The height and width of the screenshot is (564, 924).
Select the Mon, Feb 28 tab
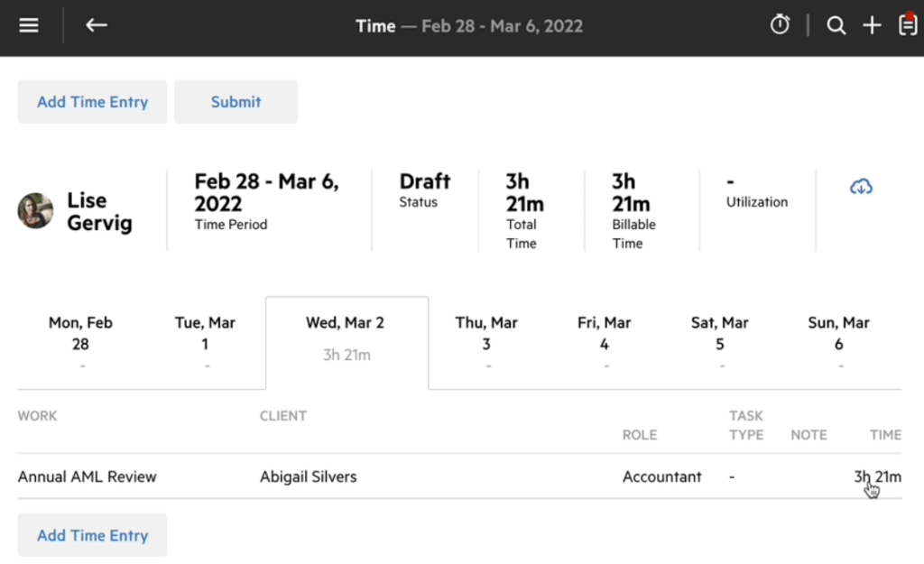pos(80,343)
